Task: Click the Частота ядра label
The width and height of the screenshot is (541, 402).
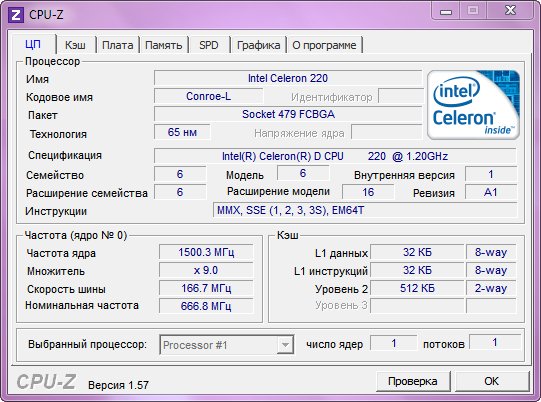Action: [x=61, y=254]
